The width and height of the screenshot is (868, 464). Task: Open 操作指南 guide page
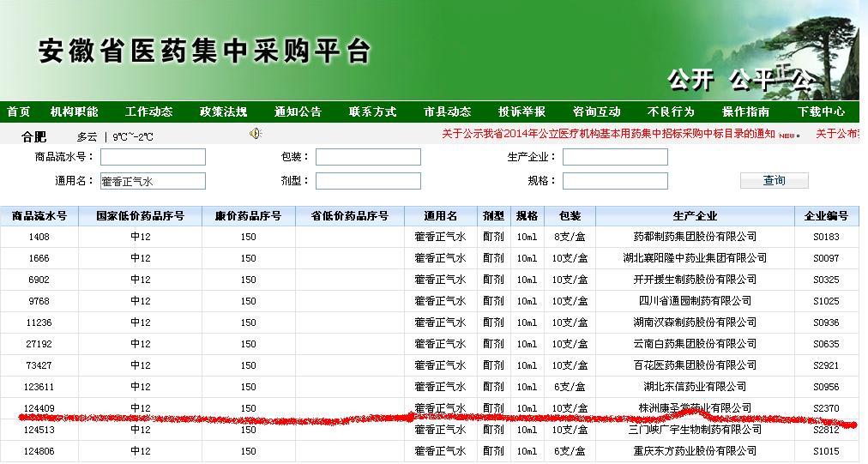coord(745,111)
